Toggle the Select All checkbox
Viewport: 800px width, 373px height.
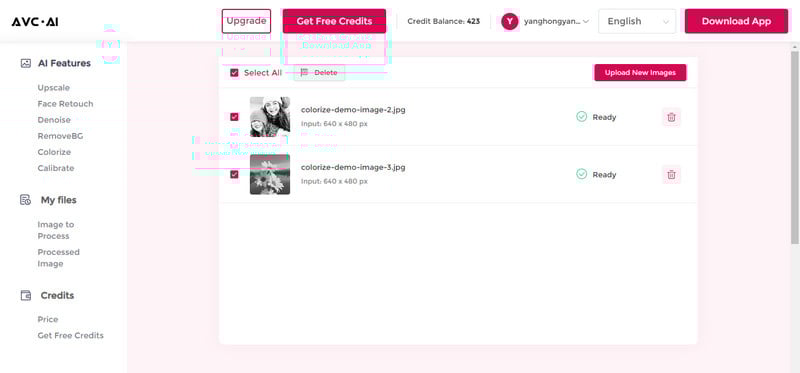click(x=234, y=73)
